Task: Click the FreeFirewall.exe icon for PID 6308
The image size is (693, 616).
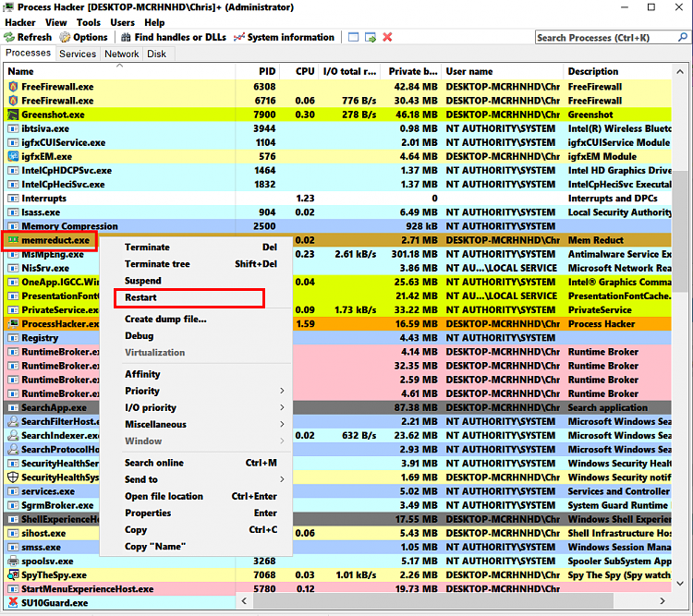Action: (x=13, y=87)
